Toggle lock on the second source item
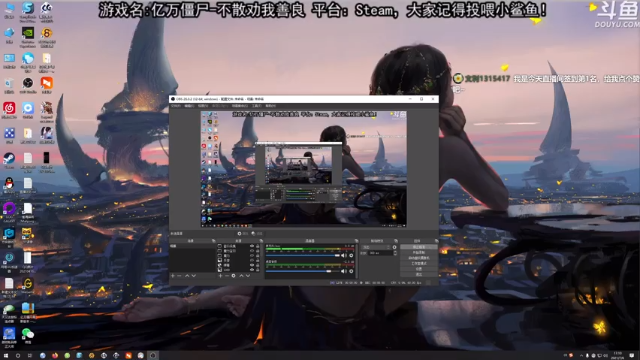The height and width of the screenshot is (360, 640). click(258, 251)
